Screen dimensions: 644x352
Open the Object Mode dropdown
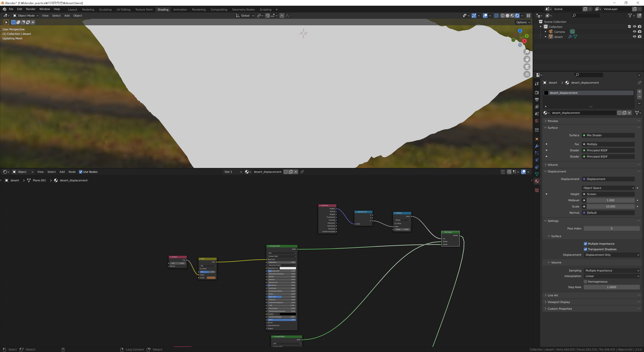point(25,15)
